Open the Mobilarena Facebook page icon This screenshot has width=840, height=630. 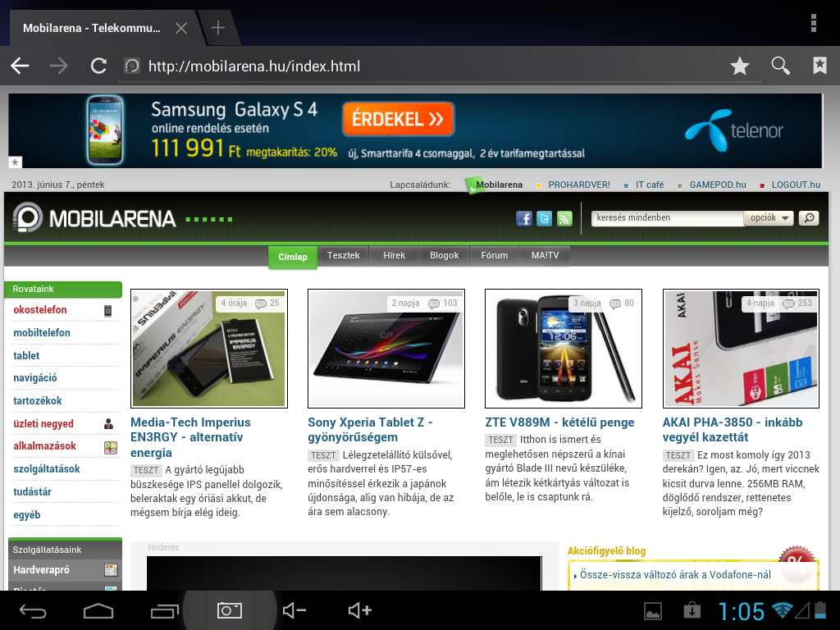click(x=524, y=218)
